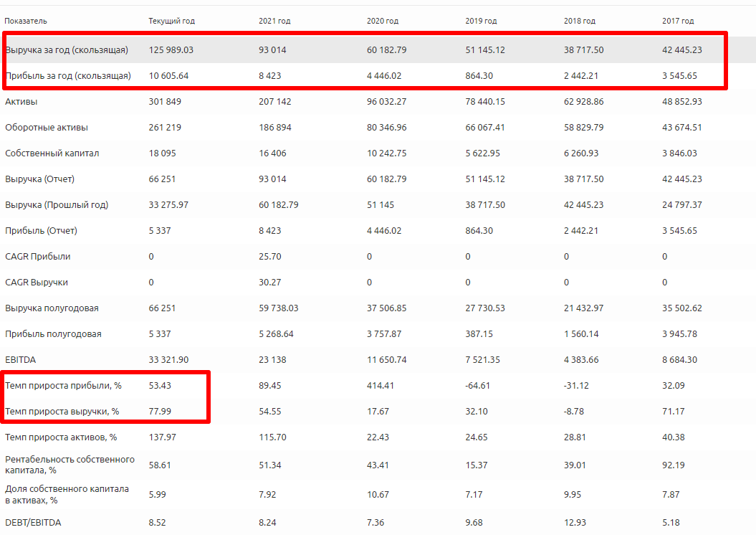Click the "Текущий год" column header
This screenshot has height=540, width=756.
(171, 21)
